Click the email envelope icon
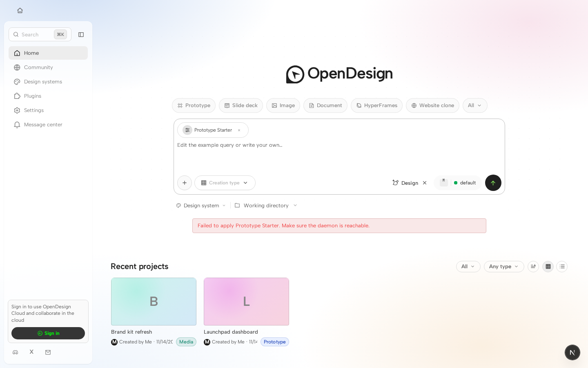The image size is (588, 368). (48, 352)
